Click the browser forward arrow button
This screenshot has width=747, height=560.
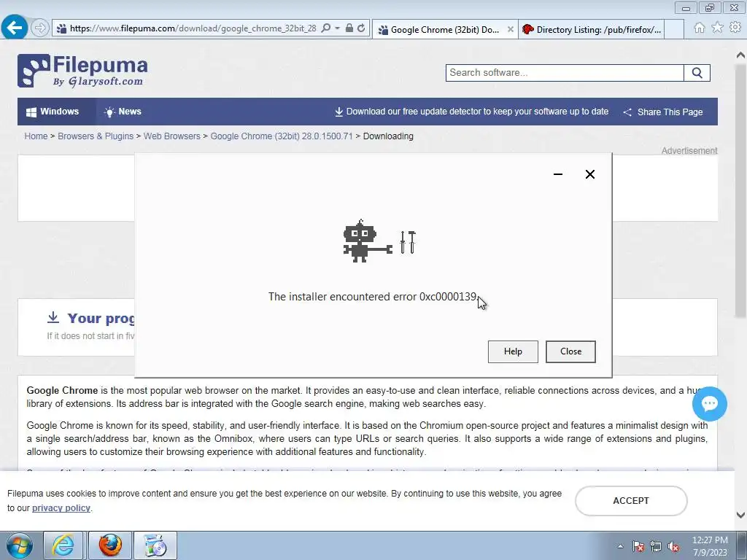click(x=40, y=28)
